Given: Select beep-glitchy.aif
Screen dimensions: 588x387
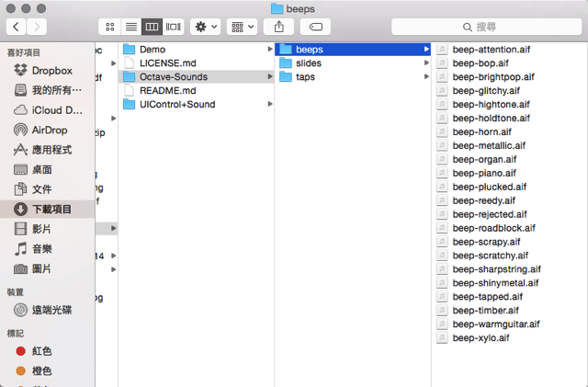Looking at the screenshot, I should 510,90.
